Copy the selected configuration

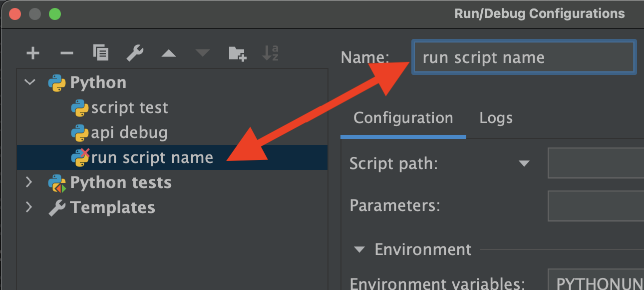[x=101, y=52]
